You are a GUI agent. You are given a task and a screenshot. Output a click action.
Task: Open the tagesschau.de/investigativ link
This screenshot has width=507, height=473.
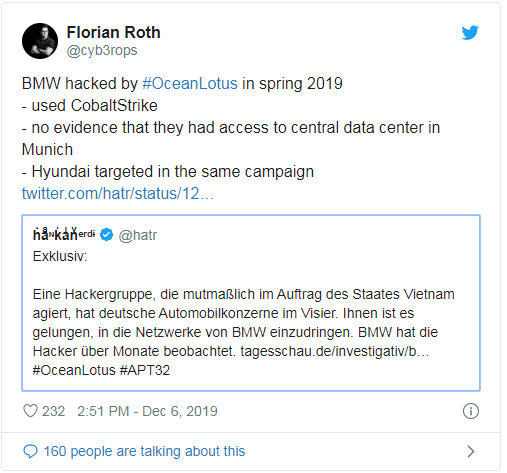(x=334, y=351)
